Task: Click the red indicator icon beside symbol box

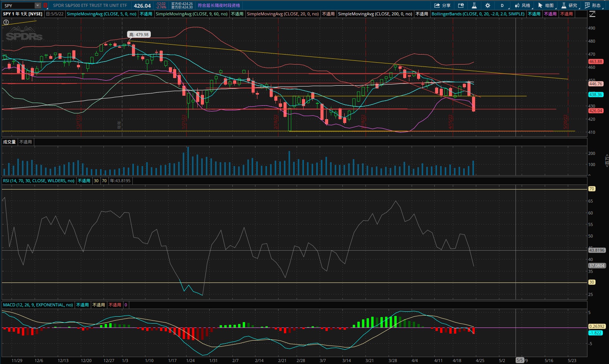Action: (x=45, y=5)
